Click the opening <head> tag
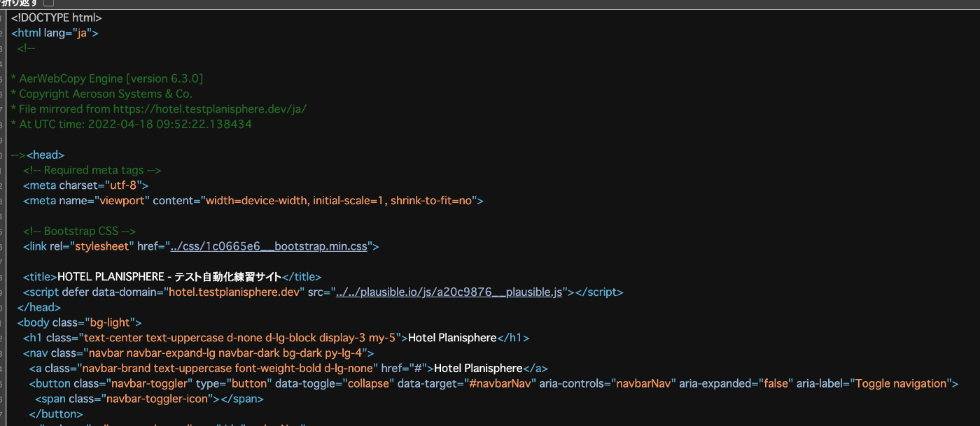Image resolution: width=980 pixels, height=426 pixels. tap(45, 155)
